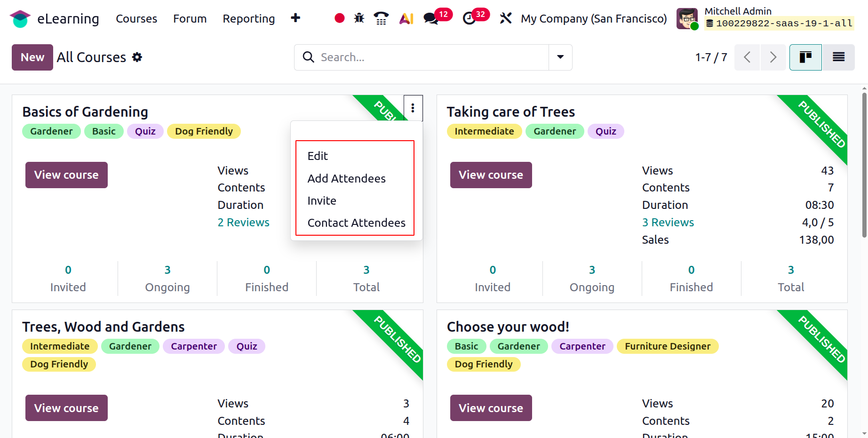Image resolution: width=868 pixels, height=438 pixels.
Task: Switch to List view
Action: coord(838,57)
